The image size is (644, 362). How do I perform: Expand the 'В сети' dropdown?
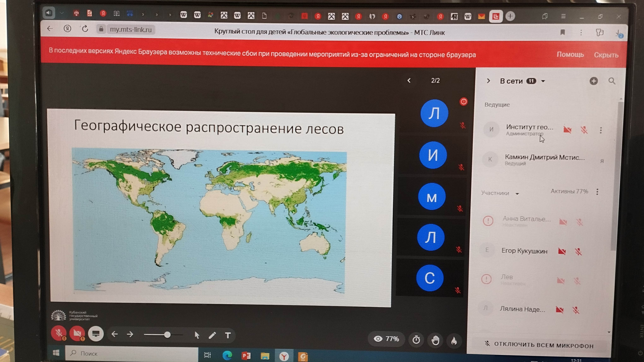click(543, 81)
